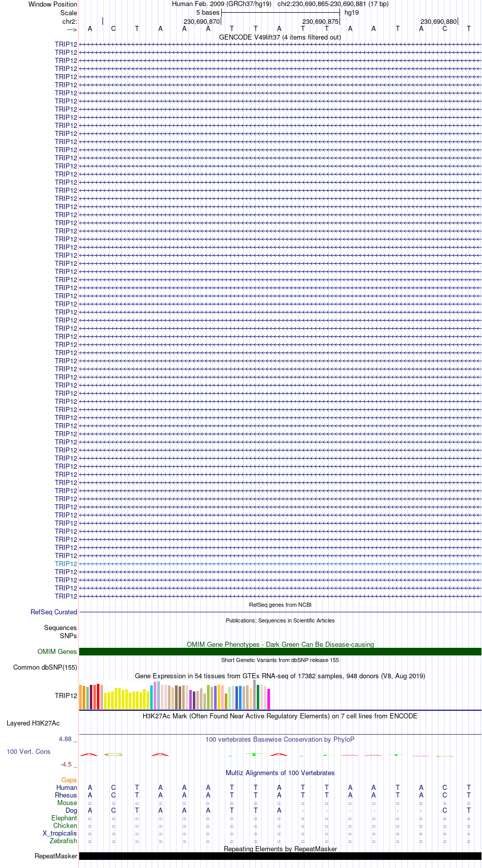Click position label 230,690,870
This screenshot has width=482, height=868.
click(202, 22)
